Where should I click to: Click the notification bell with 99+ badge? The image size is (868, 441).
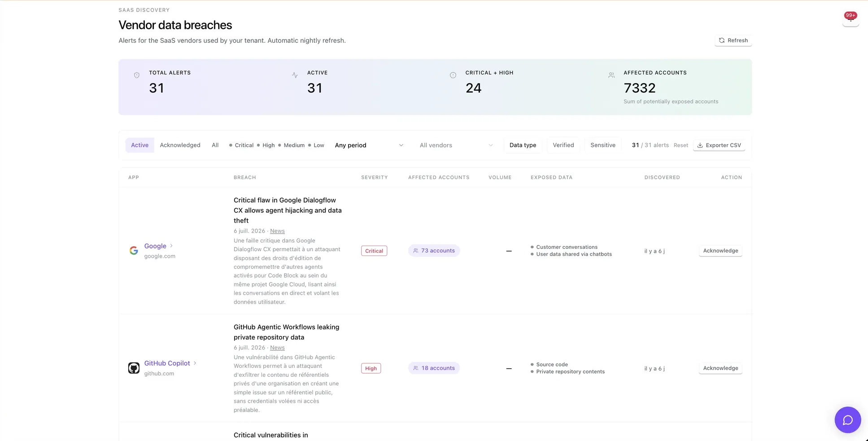(851, 18)
